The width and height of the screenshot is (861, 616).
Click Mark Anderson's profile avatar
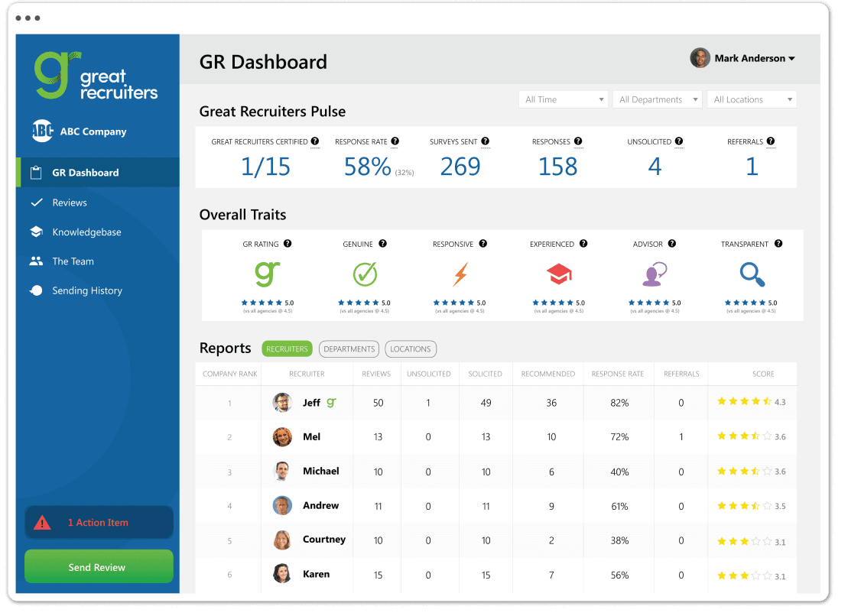tap(700, 57)
